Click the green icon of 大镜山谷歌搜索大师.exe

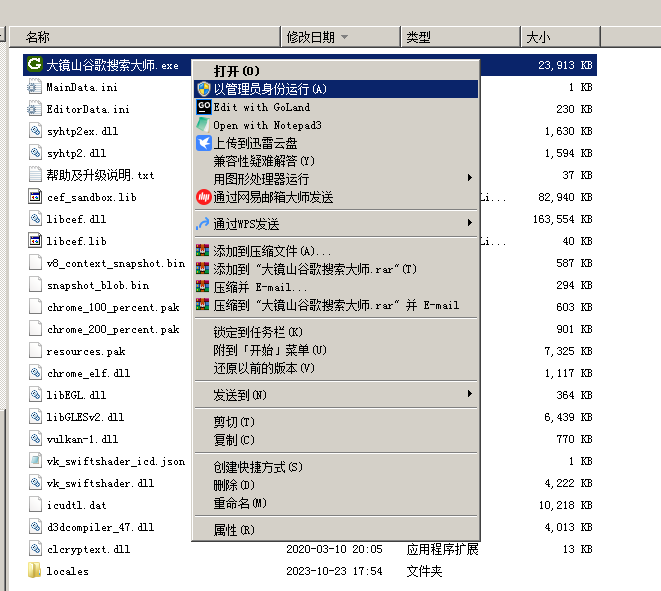point(33,65)
